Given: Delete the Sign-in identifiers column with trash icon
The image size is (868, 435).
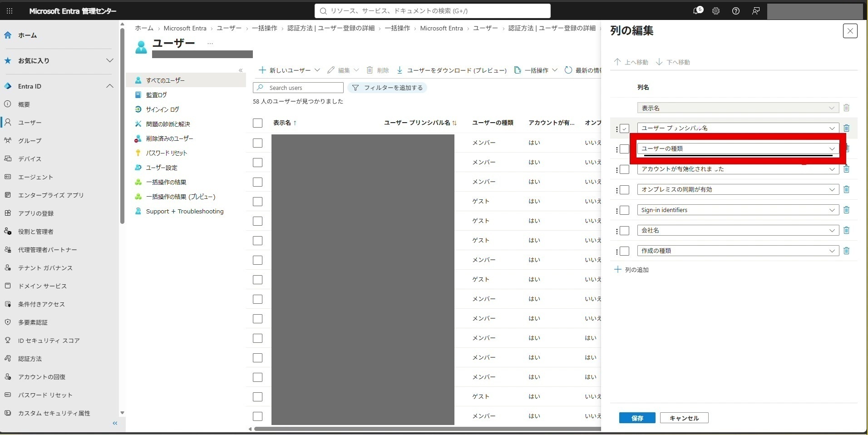Looking at the screenshot, I should point(846,210).
